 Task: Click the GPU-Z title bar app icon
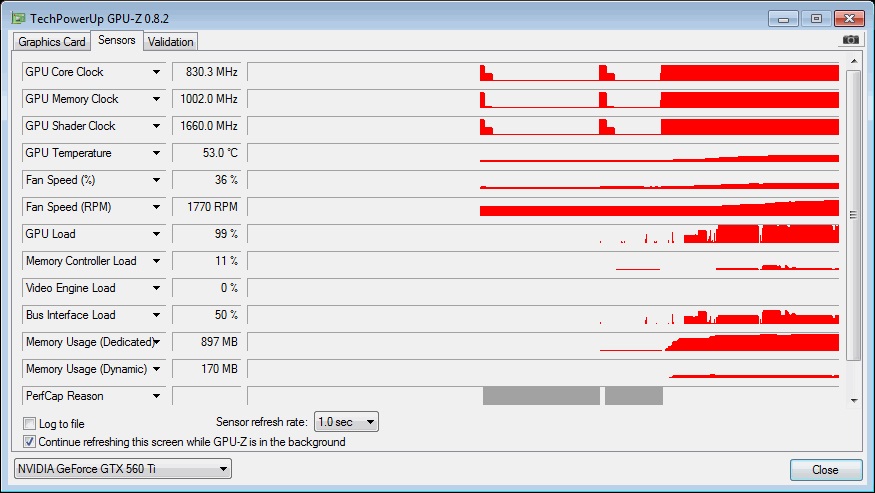tap(18, 18)
